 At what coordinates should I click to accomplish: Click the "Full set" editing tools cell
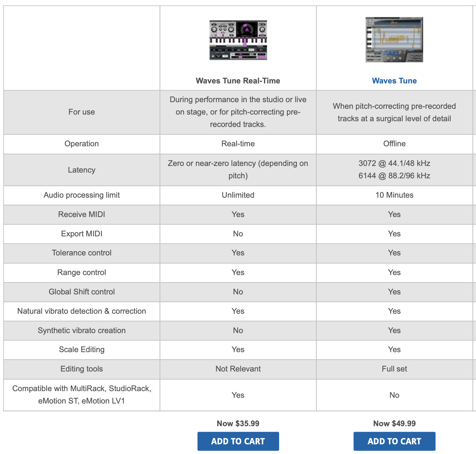[x=394, y=369]
